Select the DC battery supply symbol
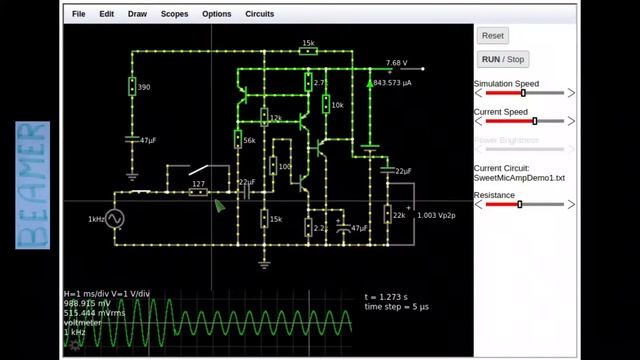The image size is (640, 360). tap(370, 148)
